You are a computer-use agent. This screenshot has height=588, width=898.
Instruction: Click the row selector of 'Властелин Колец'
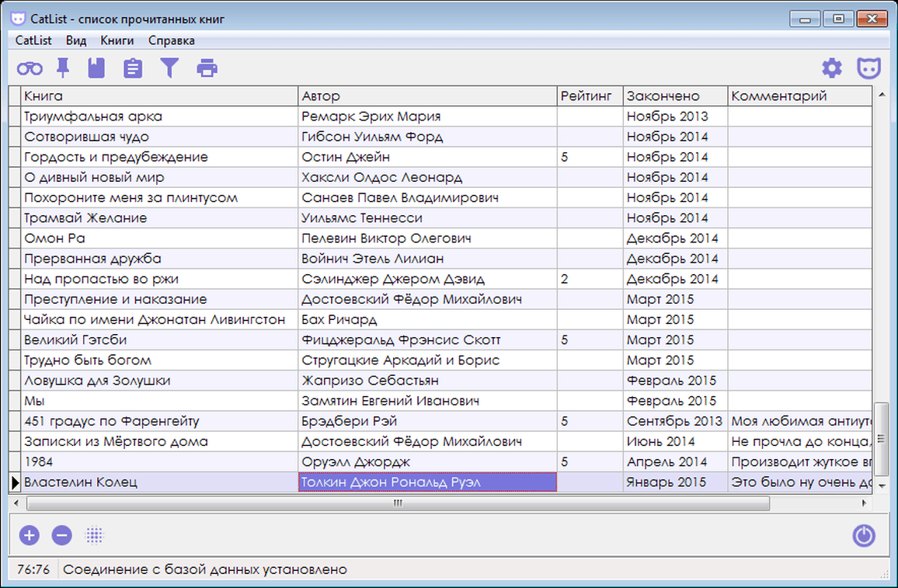pos(15,482)
